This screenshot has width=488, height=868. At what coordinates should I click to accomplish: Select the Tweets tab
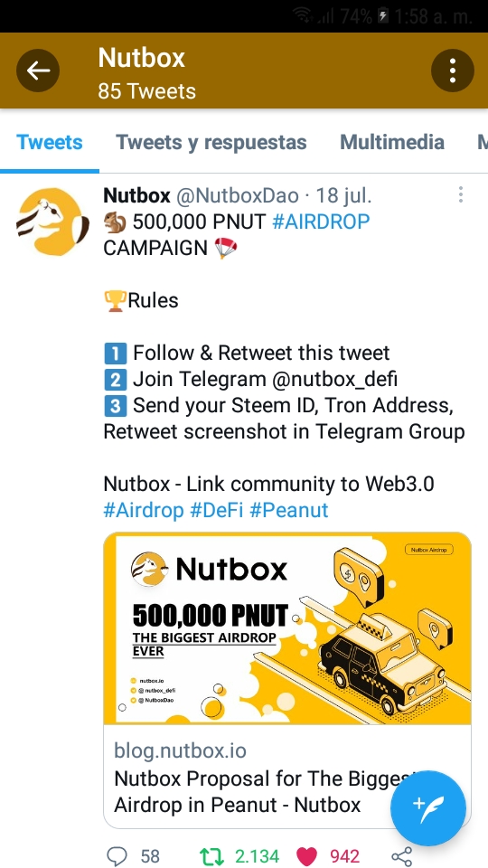50,142
